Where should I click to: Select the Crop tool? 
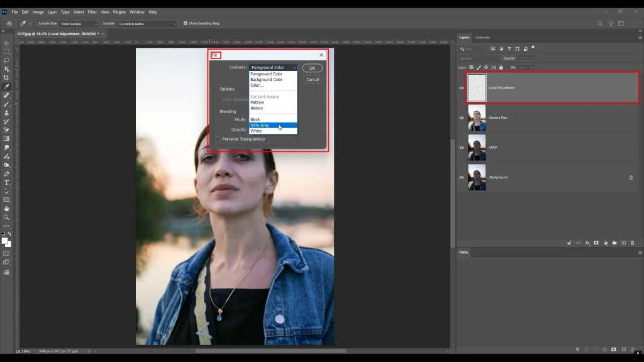point(6,77)
